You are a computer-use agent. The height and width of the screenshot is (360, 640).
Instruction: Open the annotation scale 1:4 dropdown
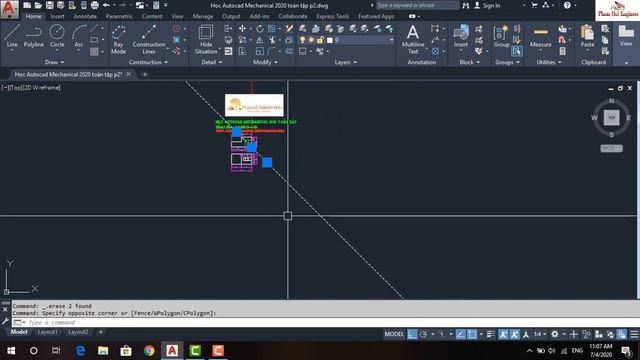[x=540, y=334]
